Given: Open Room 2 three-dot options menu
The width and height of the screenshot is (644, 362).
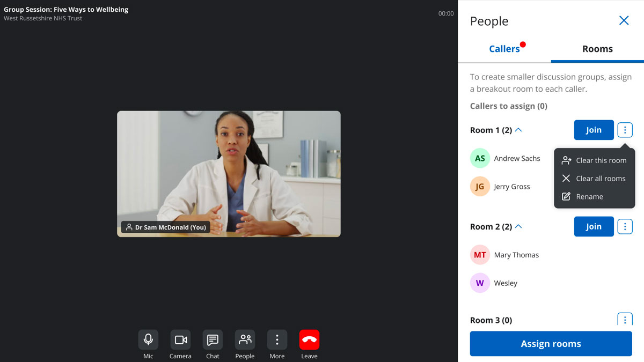Looking at the screenshot, I should pyautogui.click(x=625, y=226).
